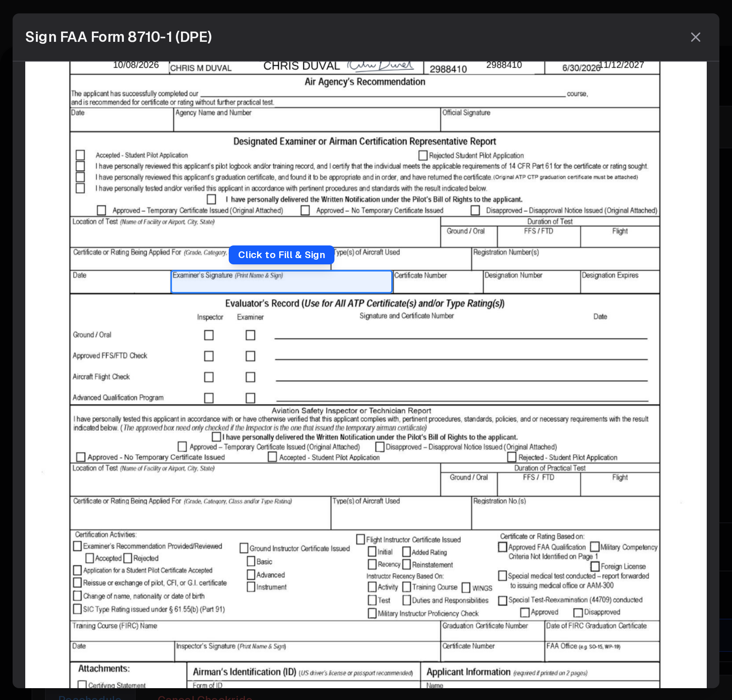Check the 'Military Competency' box
The height and width of the screenshot is (700, 732).
[595, 547]
